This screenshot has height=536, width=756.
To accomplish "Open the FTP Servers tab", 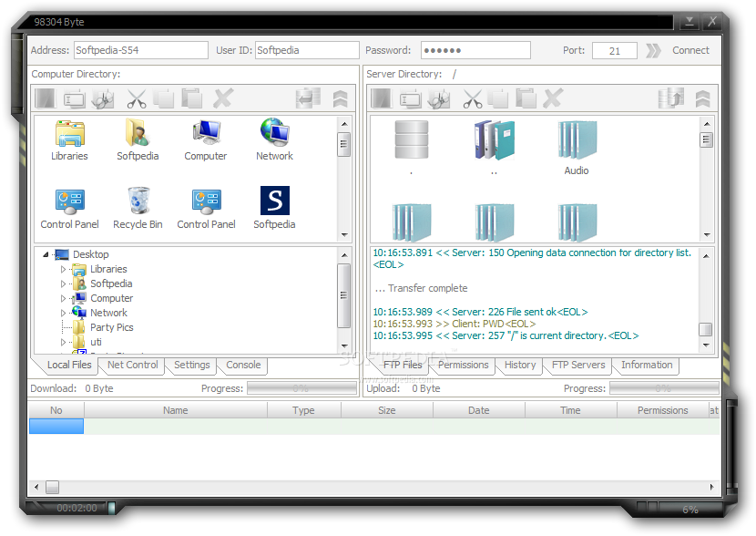I will 578,366.
